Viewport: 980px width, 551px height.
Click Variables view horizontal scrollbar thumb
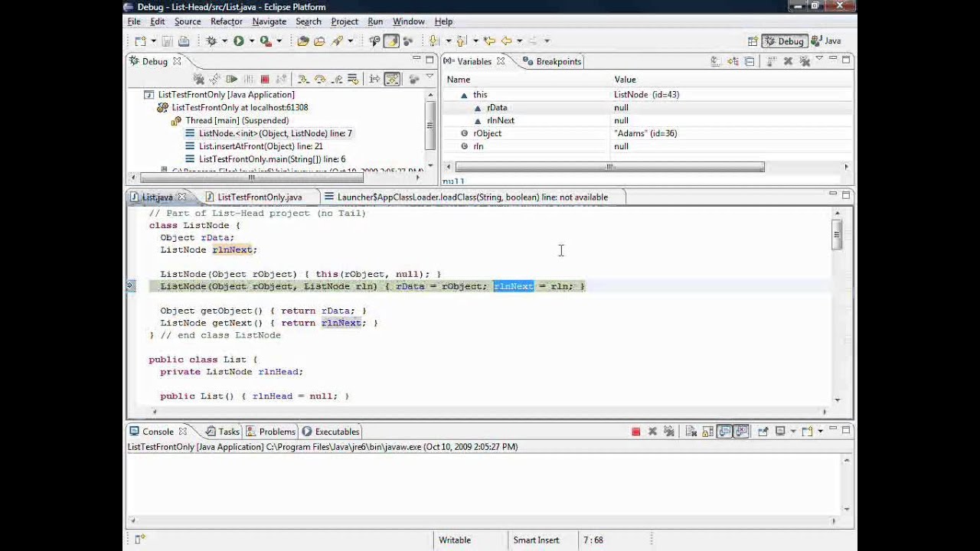[609, 167]
